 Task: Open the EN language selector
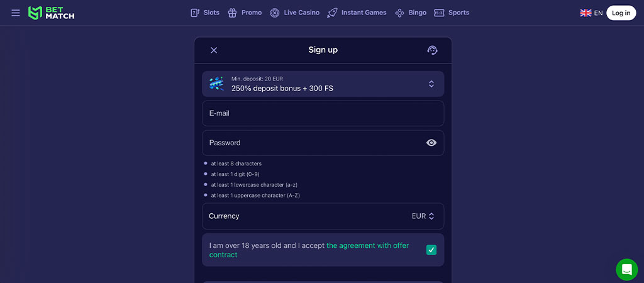598,13
